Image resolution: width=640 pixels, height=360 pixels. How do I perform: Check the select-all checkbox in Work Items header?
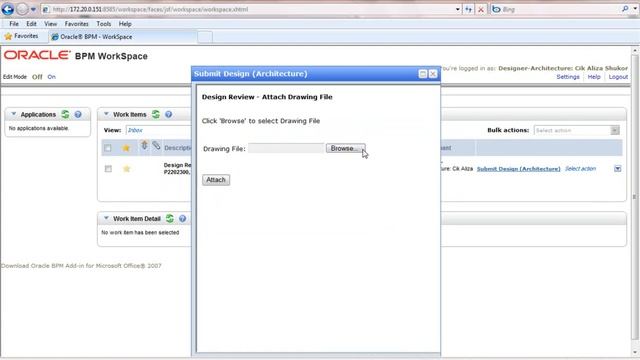(108, 148)
